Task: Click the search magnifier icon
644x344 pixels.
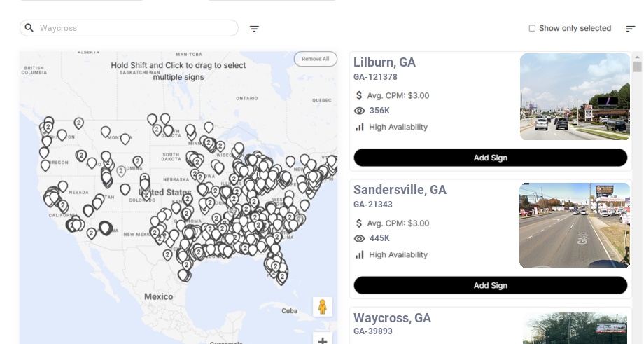Action: [29, 28]
